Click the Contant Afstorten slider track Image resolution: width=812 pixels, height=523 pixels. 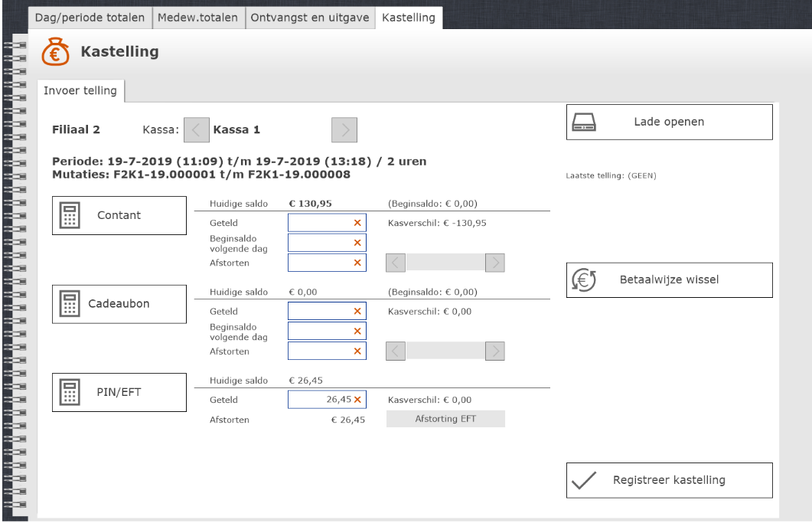445,263
